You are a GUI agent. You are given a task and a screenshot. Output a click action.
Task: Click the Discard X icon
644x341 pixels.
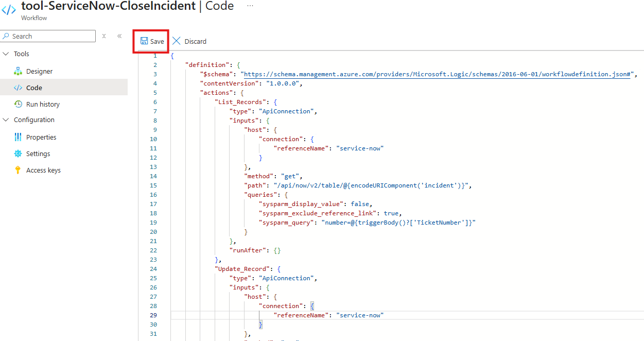point(177,41)
